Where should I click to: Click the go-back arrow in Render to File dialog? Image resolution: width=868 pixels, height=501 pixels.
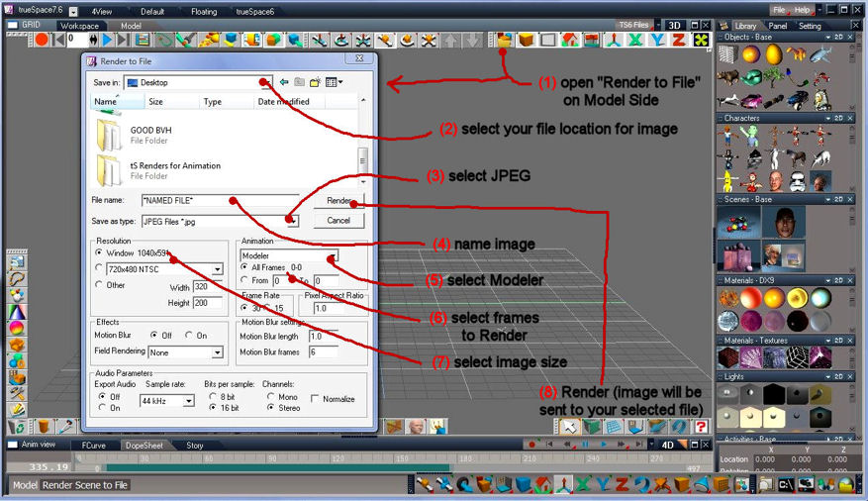pyautogui.click(x=284, y=82)
